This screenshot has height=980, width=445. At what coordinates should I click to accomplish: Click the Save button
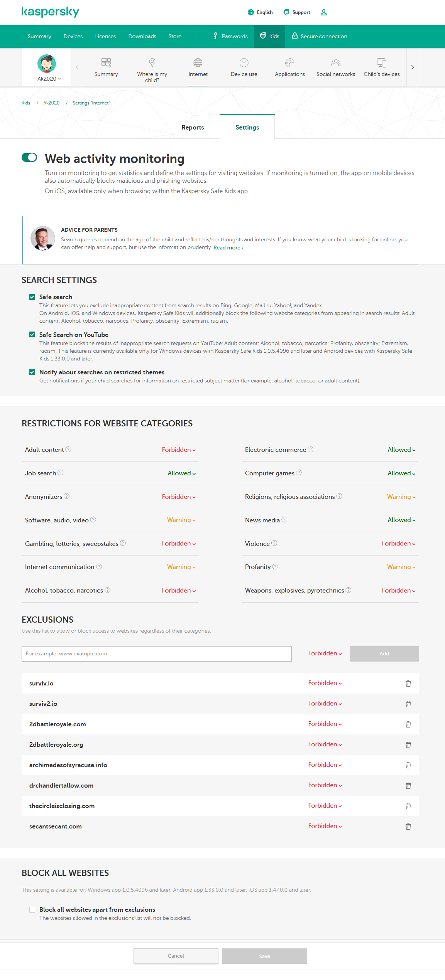click(x=265, y=956)
